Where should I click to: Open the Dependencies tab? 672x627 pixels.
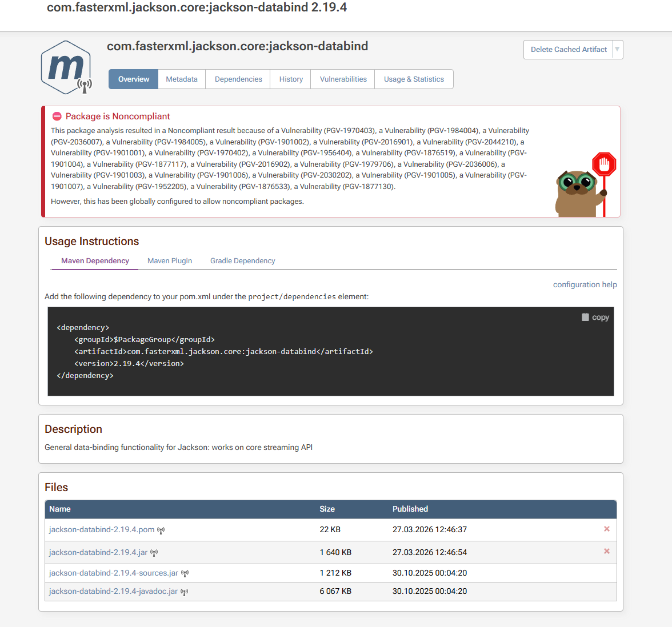pos(237,79)
